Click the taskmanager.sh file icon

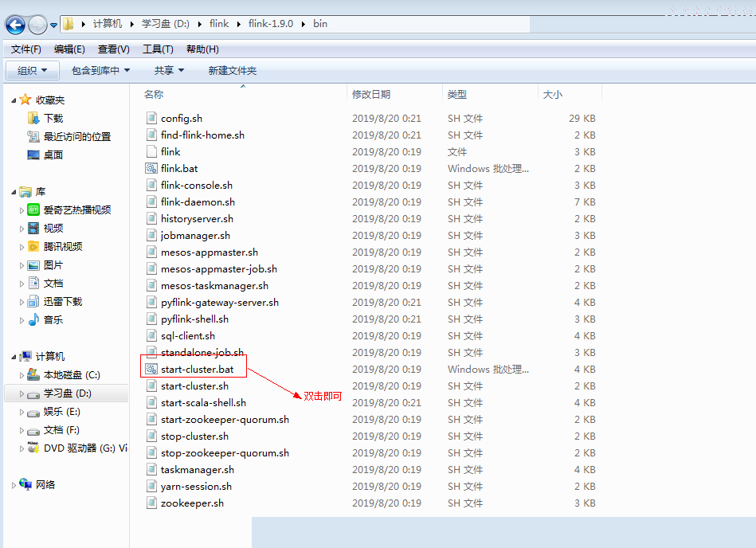click(x=151, y=469)
